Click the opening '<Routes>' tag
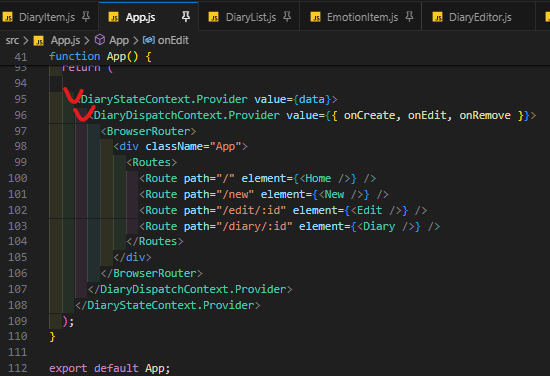 [x=152, y=162]
